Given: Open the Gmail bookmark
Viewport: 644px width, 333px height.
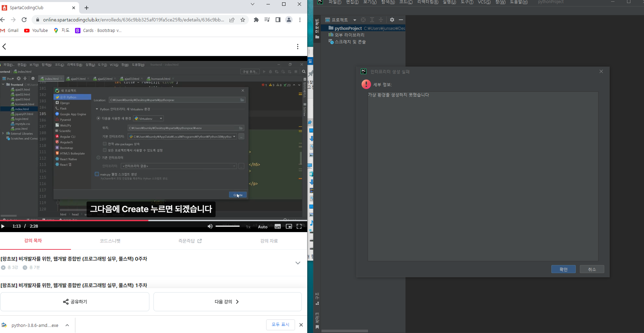Looking at the screenshot, I should click(10, 30).
